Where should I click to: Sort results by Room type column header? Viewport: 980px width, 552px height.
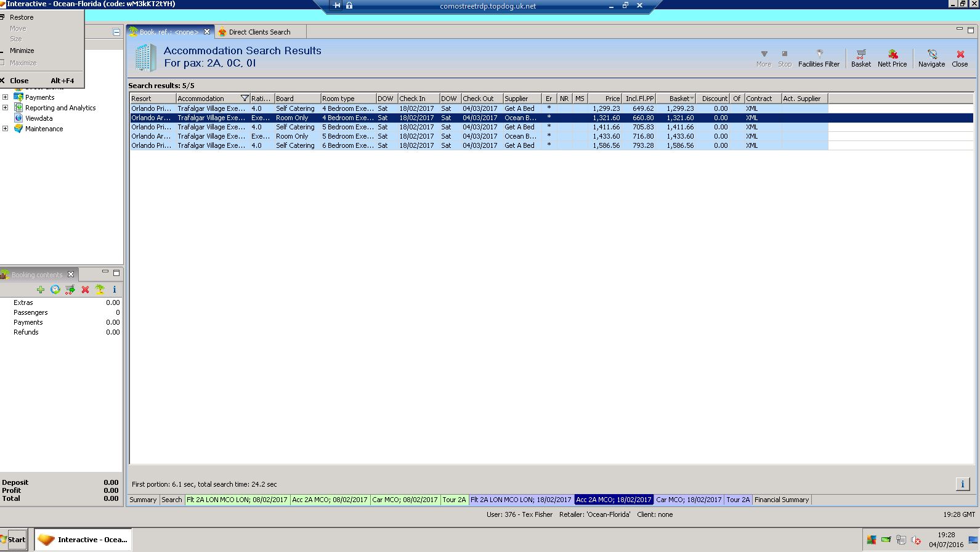(348, 99)
